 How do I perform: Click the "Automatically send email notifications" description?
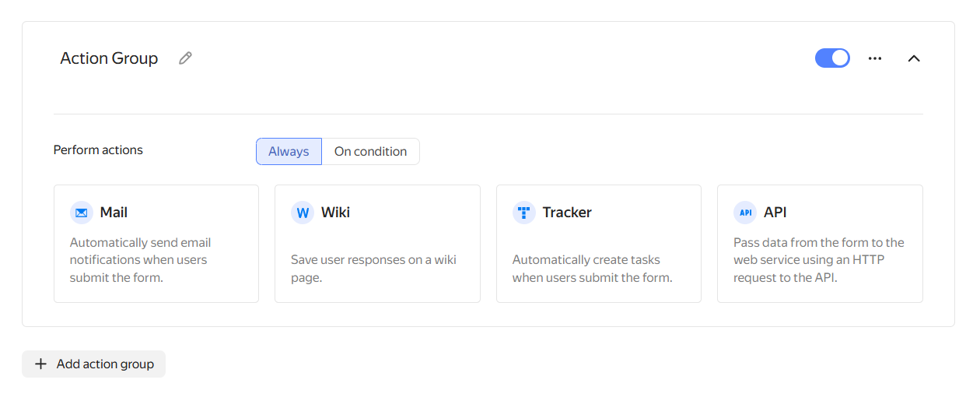point(140,260)
